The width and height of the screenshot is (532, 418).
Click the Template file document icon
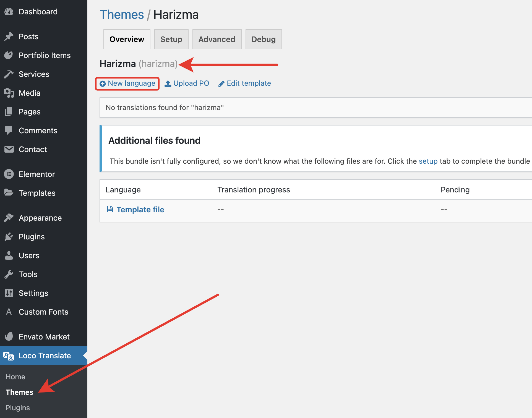click(110, 209)
